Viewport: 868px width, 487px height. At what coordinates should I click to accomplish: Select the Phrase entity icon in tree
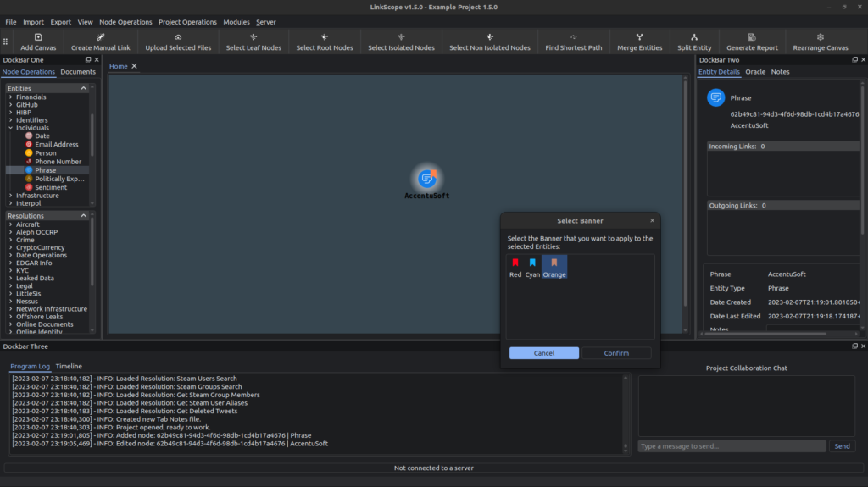[x=29, y=170]
